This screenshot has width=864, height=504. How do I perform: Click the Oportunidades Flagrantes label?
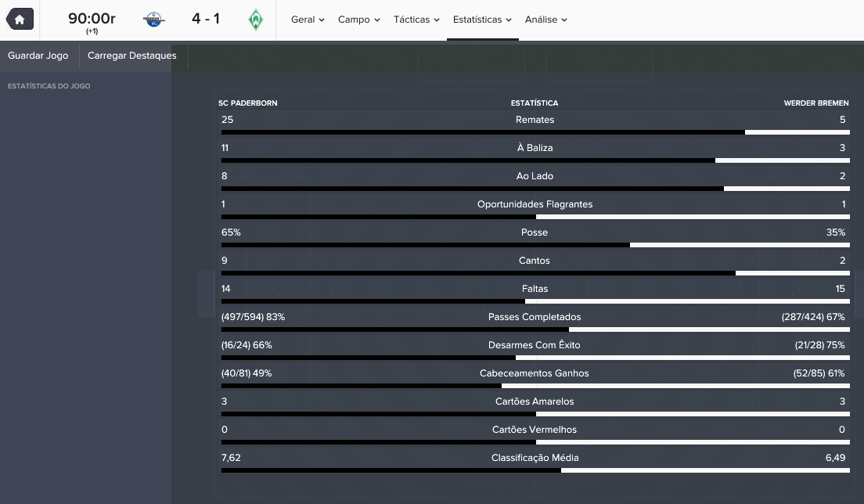point(535,203)
